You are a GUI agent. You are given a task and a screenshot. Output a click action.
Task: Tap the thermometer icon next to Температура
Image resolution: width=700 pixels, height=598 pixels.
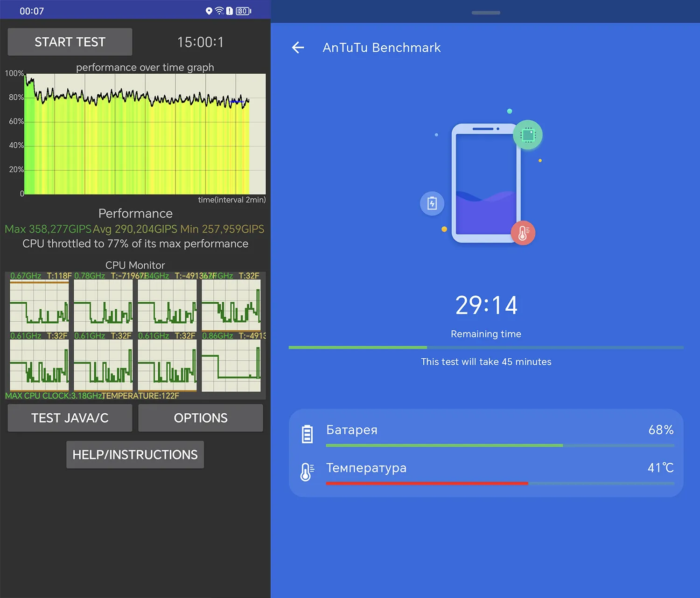pyautogui.click(x=307, y=472)
